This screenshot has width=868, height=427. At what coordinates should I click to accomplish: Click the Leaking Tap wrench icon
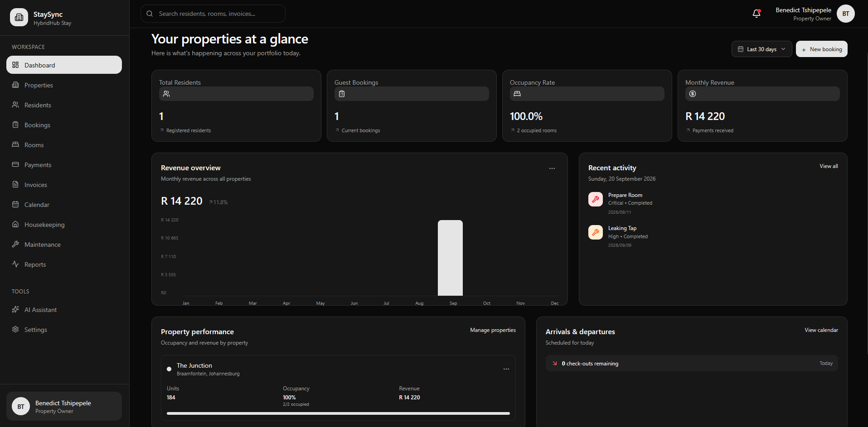pos(596,232)
